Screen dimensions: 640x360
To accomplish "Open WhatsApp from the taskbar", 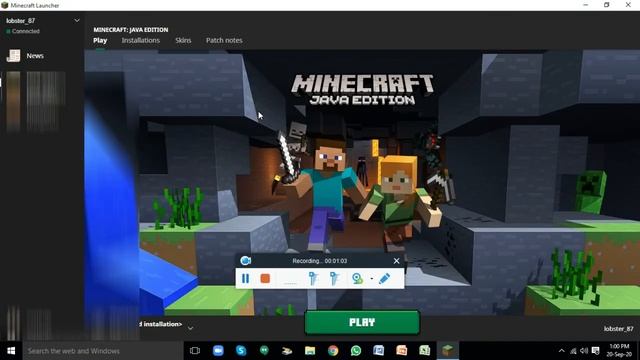I will tap(356, 351).
